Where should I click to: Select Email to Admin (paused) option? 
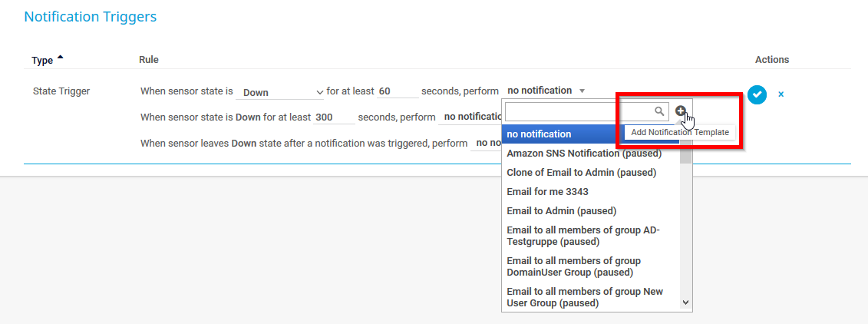[x=561, y=211]
